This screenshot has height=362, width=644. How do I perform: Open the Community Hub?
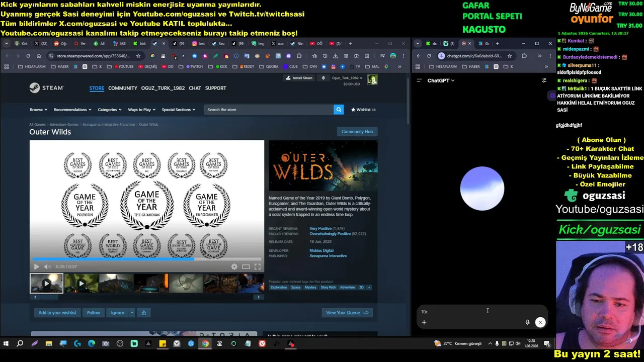[357, 132]
